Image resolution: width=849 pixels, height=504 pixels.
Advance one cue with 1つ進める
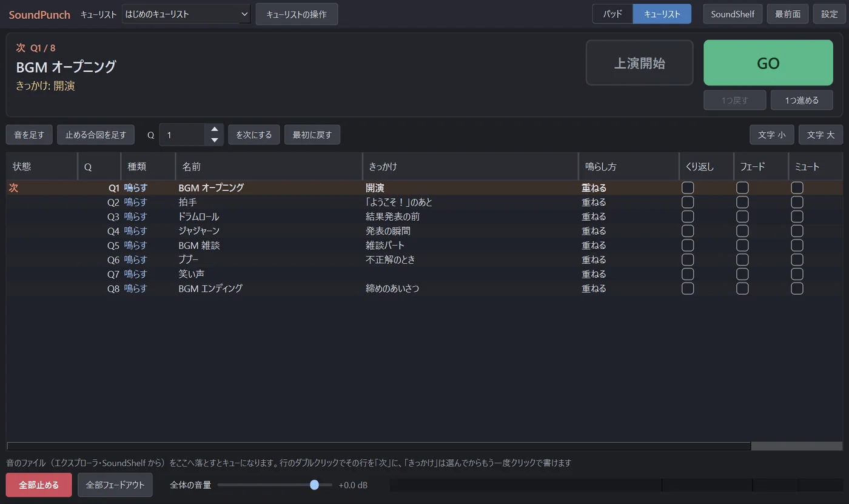[x=802, y=100]
